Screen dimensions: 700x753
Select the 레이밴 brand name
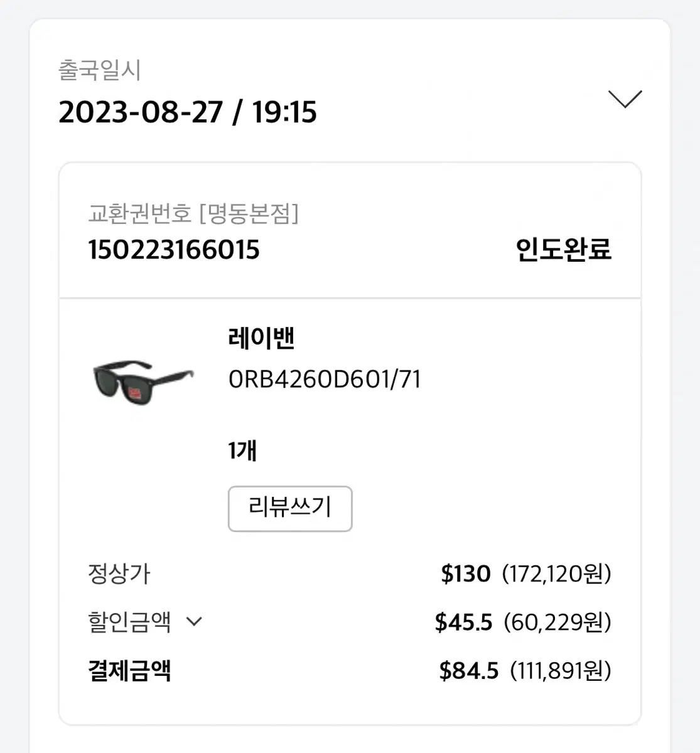(261, 338)
